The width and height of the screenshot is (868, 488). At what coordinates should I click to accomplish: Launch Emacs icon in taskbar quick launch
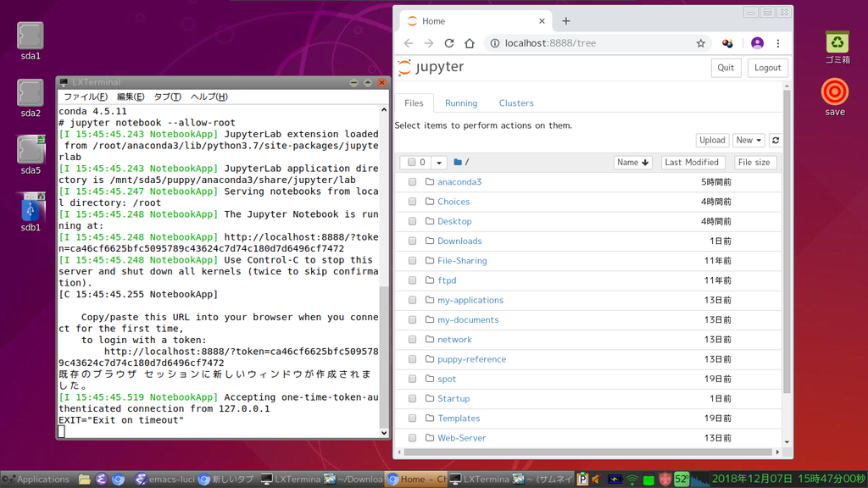(102, 480)
